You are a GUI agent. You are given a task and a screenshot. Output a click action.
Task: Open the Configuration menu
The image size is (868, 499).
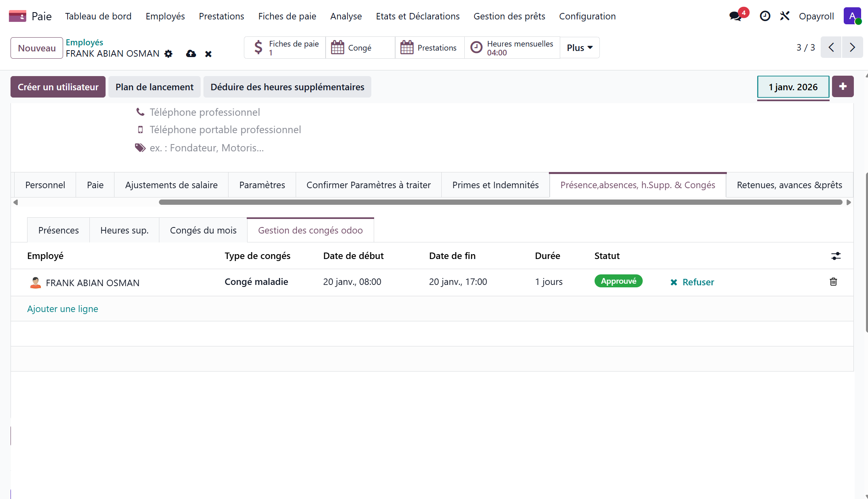click(587, 16)
